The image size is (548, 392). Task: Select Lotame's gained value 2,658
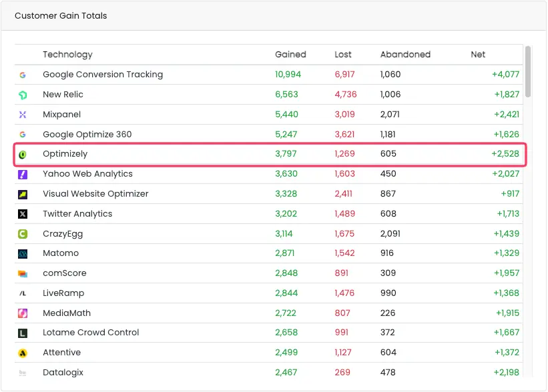286,332
